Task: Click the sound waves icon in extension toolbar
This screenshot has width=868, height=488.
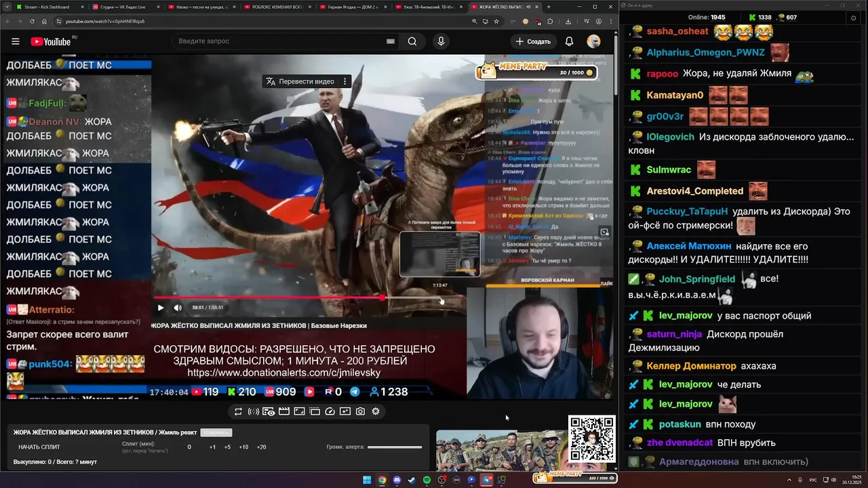Action: point(254,411)
